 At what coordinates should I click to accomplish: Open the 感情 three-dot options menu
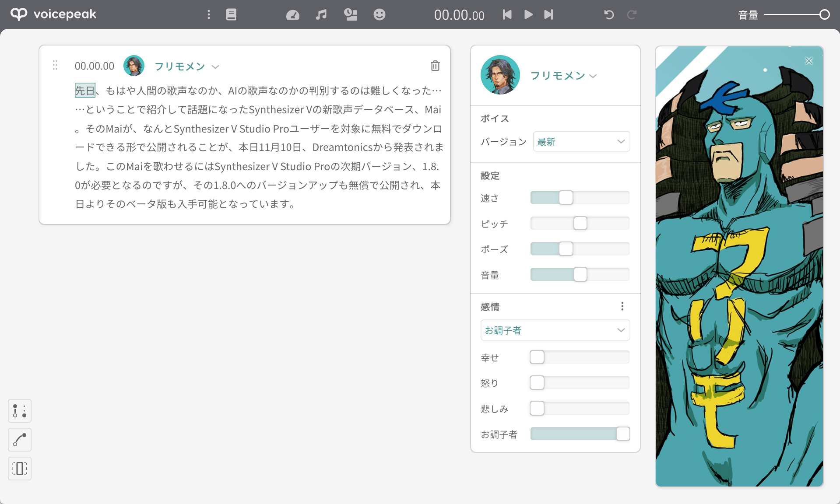pyautogui.click(x=622, y=306)
